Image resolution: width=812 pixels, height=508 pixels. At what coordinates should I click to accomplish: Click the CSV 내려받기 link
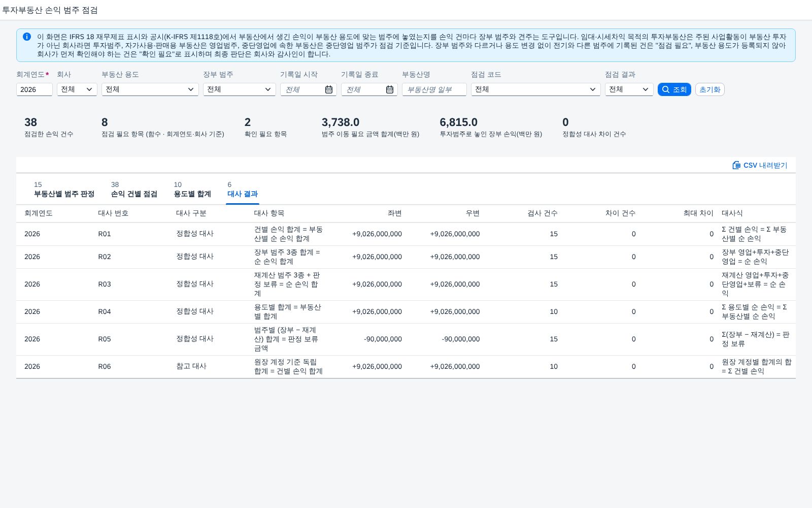pos(760,165)
